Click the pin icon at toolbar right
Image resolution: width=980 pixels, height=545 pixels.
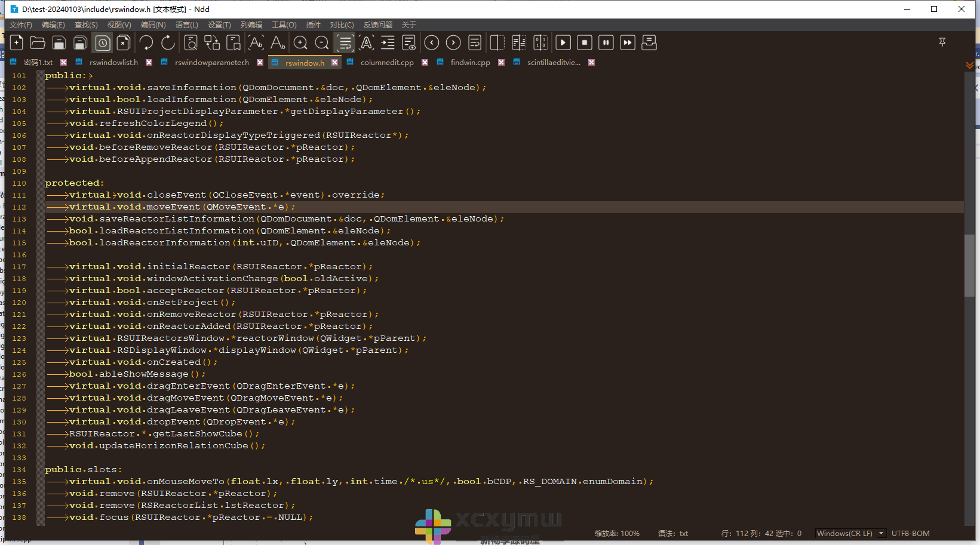(x=942, y=42)
